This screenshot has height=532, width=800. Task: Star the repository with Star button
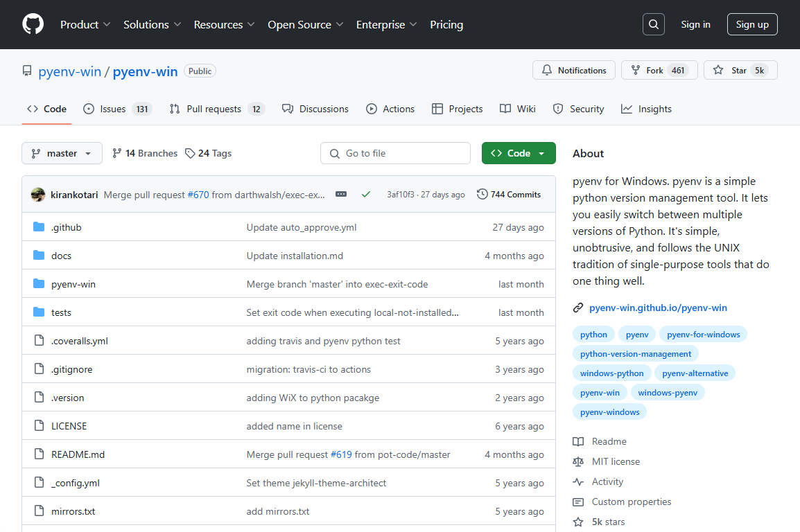point(740,71)
